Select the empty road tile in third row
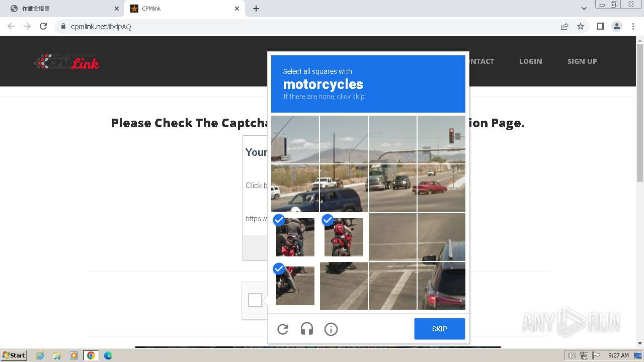 [392, 237]
